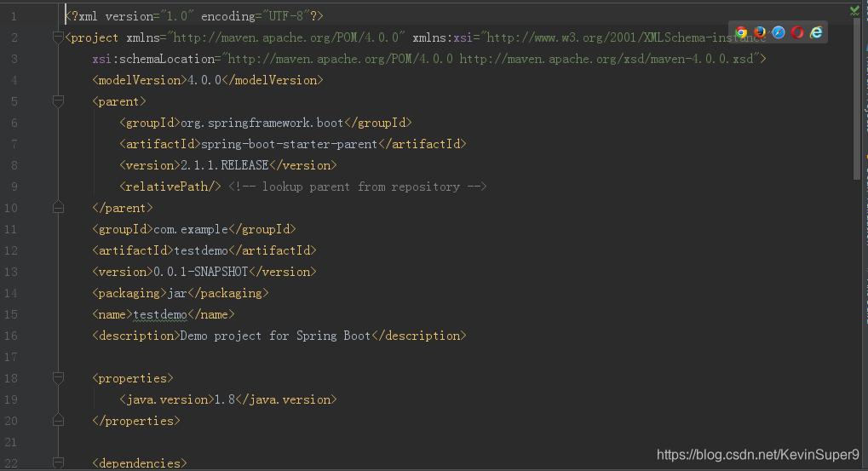
Task: Place cursor in 'org.springframework.boot' text
Action: point(262,123)
